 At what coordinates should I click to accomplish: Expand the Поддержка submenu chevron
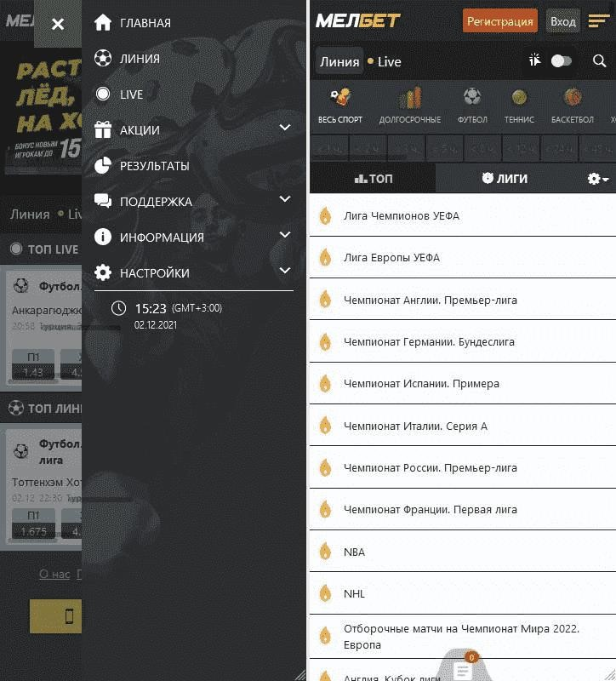285,199
